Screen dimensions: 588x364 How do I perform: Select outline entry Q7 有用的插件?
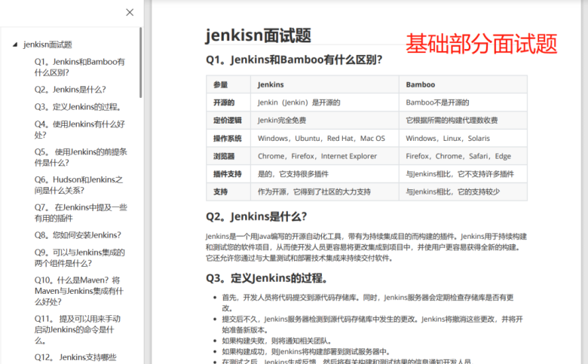(x=81, y=213)
